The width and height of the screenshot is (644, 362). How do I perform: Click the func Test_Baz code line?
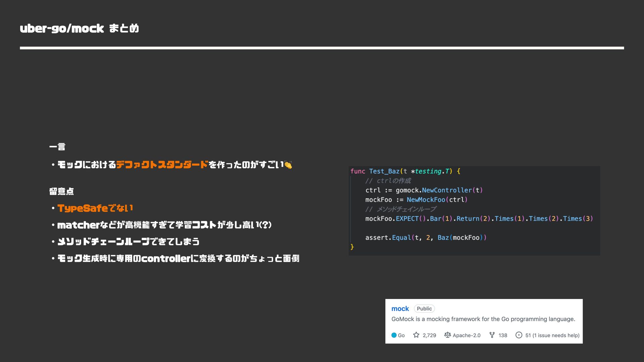click(x=406, y=171)
